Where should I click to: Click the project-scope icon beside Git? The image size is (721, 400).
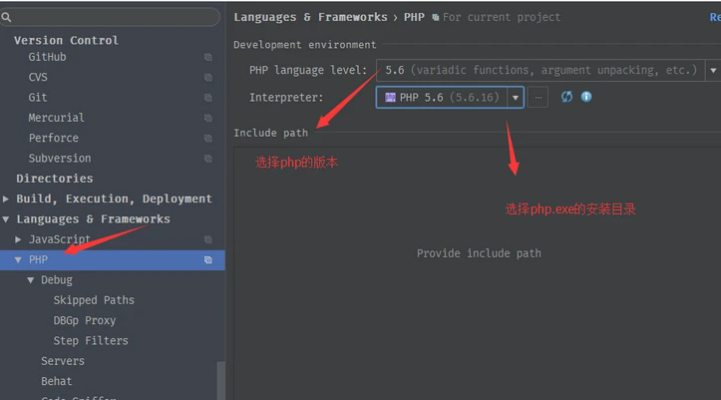click(x=208, y=98)
